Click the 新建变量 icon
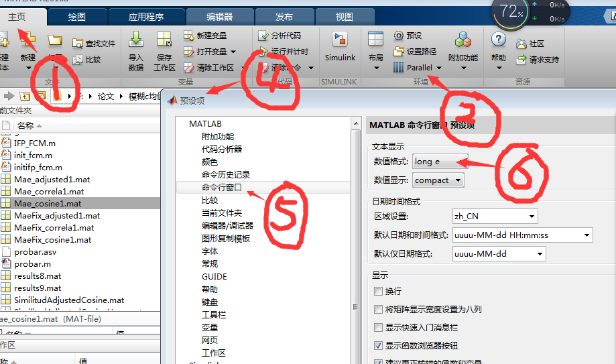Image resolution: width=616 pixels, height=364 pixels. point(188,36)
